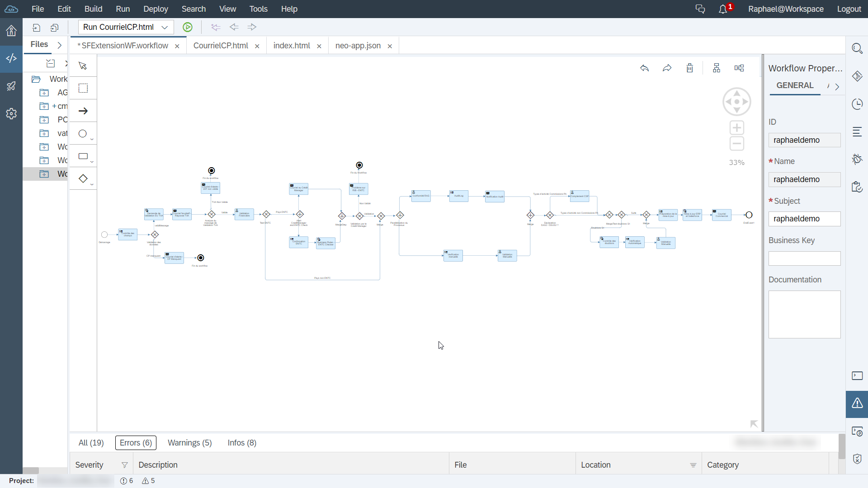Image resolution: width=868 pixels, height=488 pixels.
Task: Click into the Business Key input field
Action: pyautogui.click(x=804, y=258)
